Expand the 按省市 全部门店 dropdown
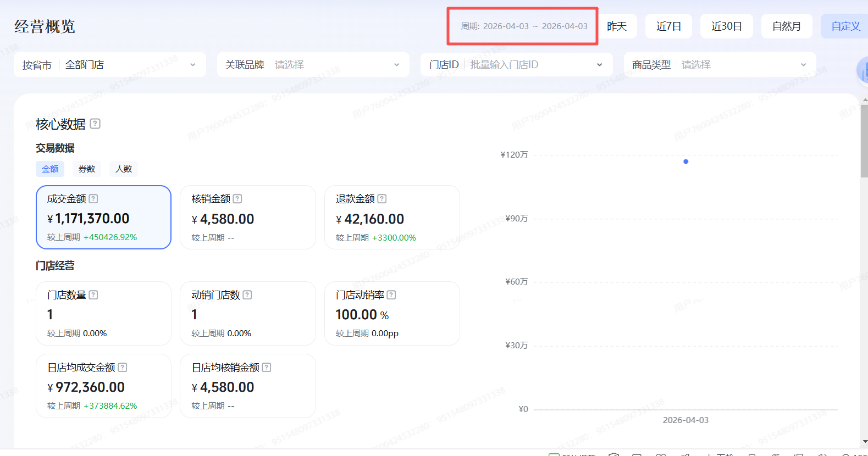This screenshot has height=456, width=868. click(110, 65)
